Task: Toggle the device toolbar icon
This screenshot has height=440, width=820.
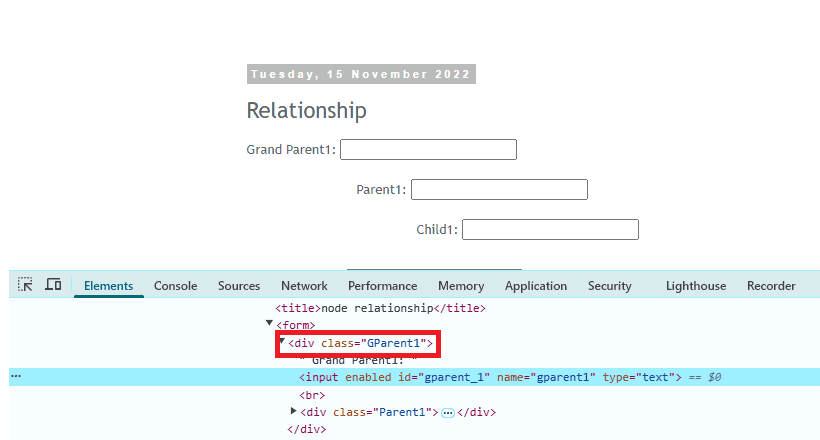Action: (x=53, y=285)
